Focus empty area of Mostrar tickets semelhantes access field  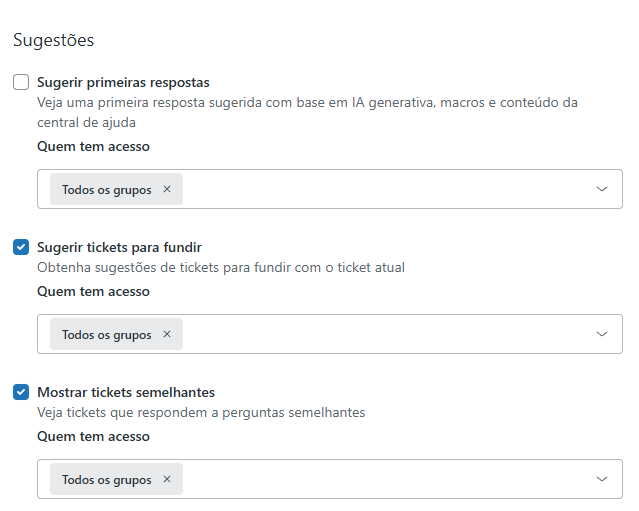pyautogui.click(x=380, y=479)
